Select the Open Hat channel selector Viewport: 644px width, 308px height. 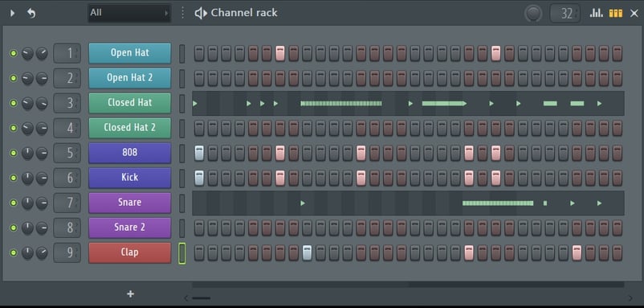click(182, 53)
